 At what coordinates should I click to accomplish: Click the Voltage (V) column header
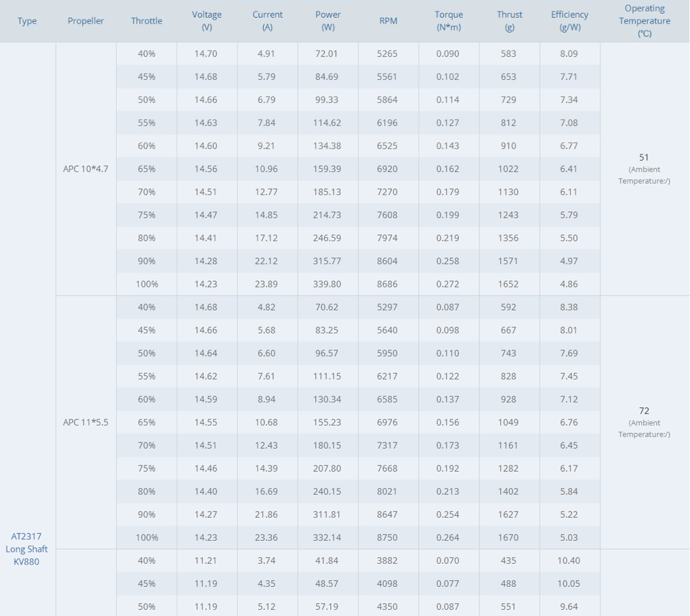207,21
